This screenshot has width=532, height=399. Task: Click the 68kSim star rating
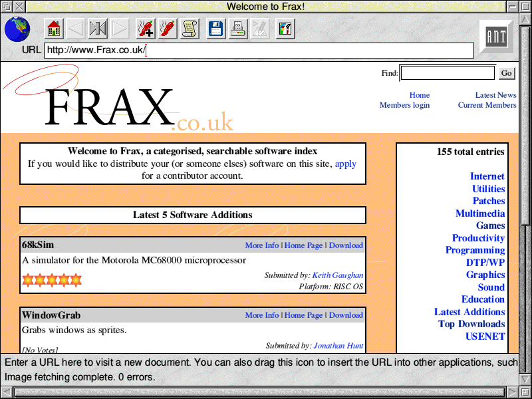click(51, 279)
